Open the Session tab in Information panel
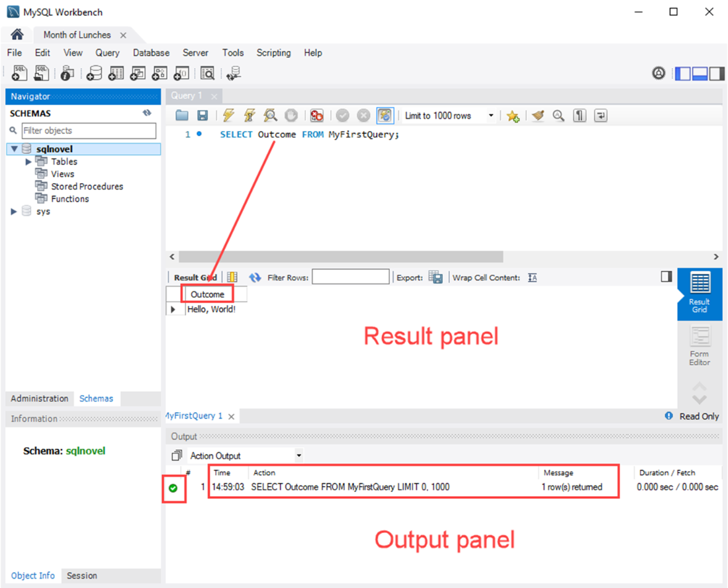The width and height of the screenshot is (728, 588). point(81,575)
